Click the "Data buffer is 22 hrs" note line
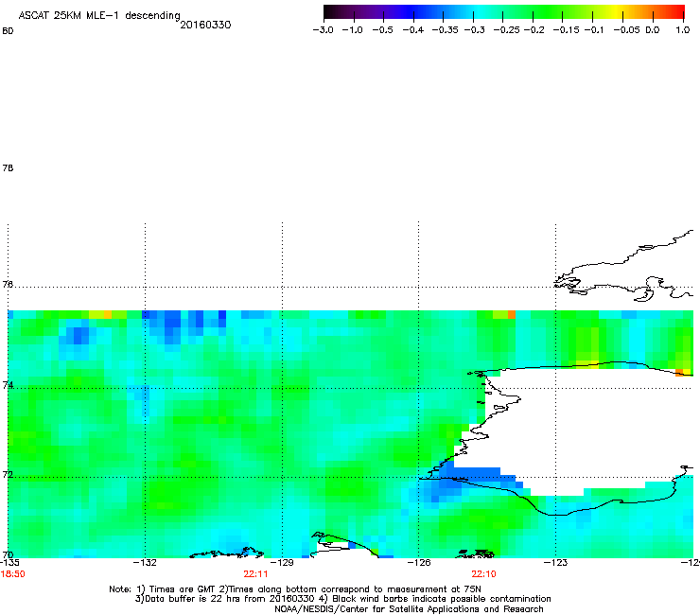This screenshot has height=615, width=700. (x=342, y=599)
